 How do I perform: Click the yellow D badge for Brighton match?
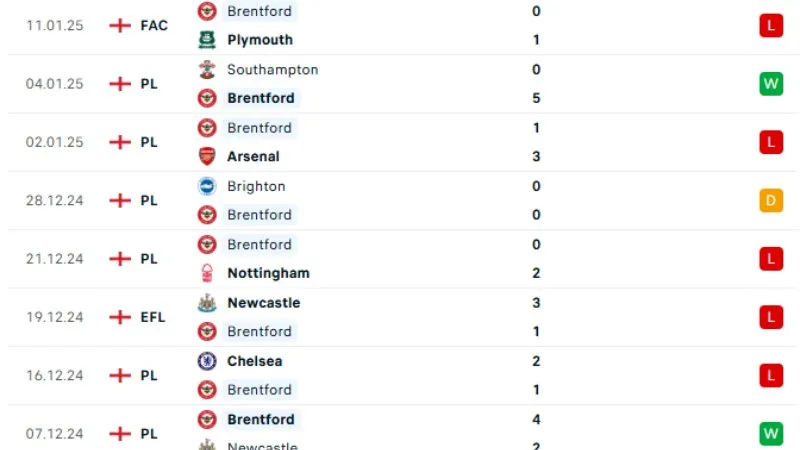pyautogui.click(x=770, y=200)
